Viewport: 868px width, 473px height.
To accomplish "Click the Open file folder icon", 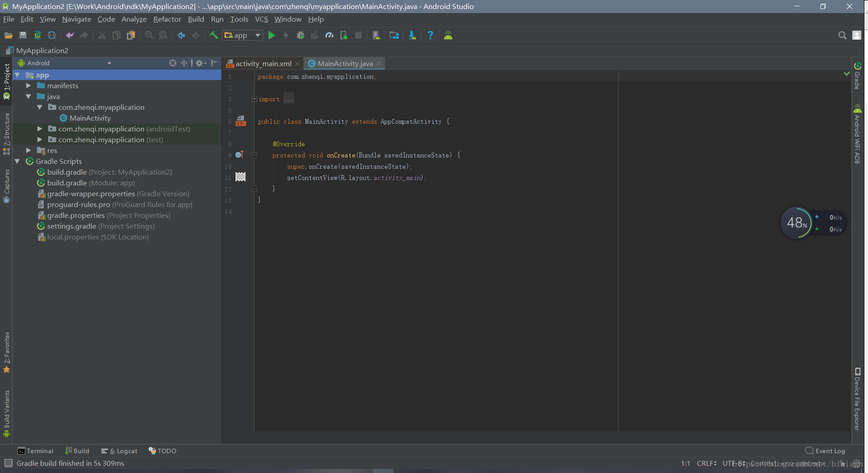I will (9, 35).
